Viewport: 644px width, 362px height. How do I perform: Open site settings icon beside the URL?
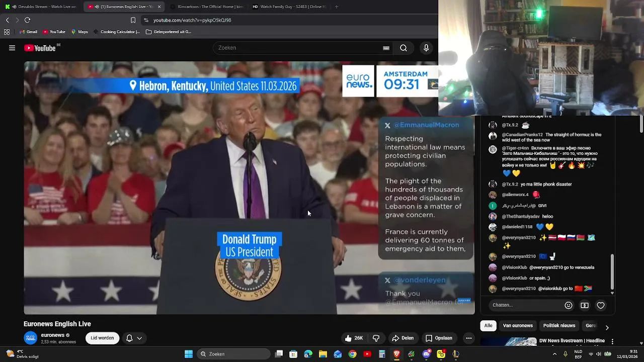pyautogui.click(x=146, y=20)
